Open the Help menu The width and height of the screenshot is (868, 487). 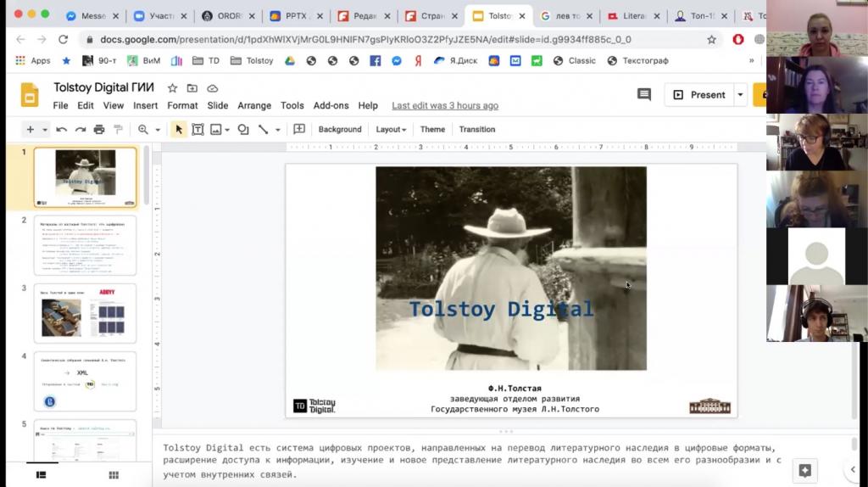tap(368, 105)
